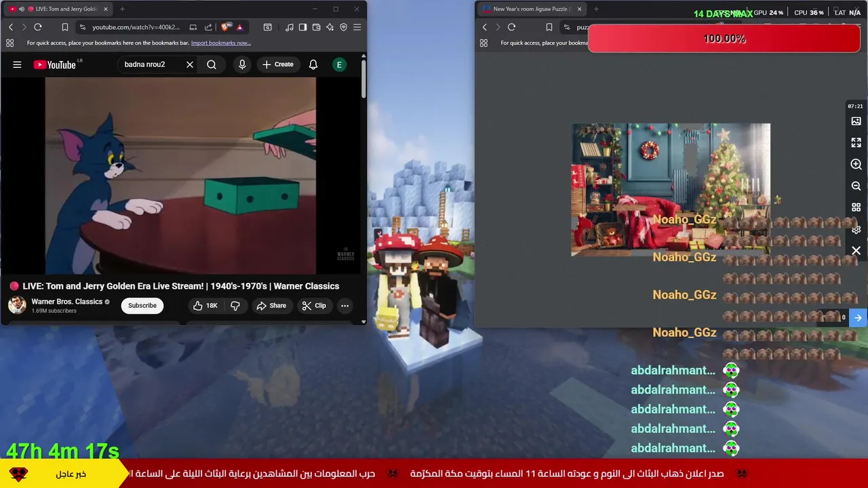Screen dimensions: 868x488
Task: Open the Brave Shields lion icon
Action: [226, 27]
